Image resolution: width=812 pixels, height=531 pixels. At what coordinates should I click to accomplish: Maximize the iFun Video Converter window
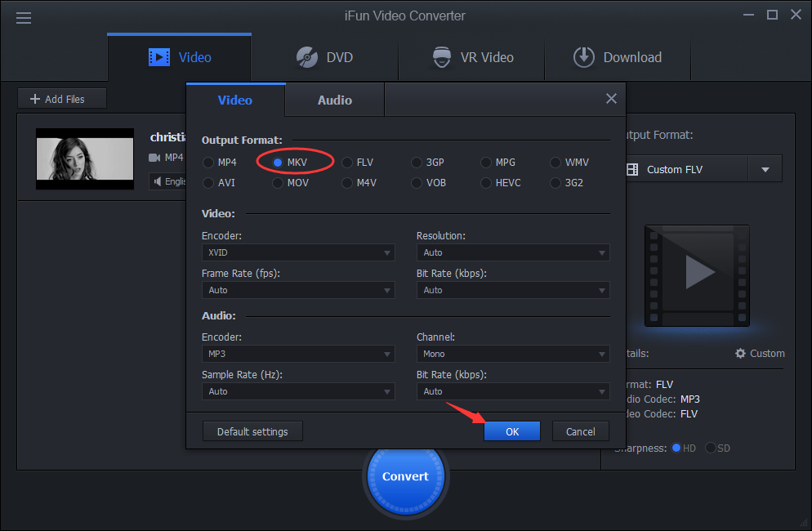click(772, 15)
